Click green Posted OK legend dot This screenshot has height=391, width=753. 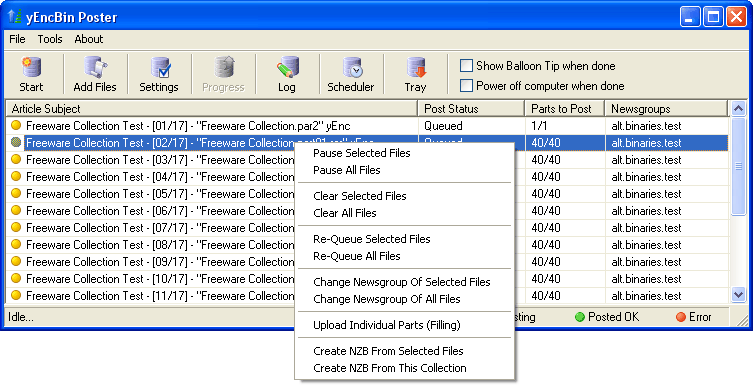tap(580, 317)
